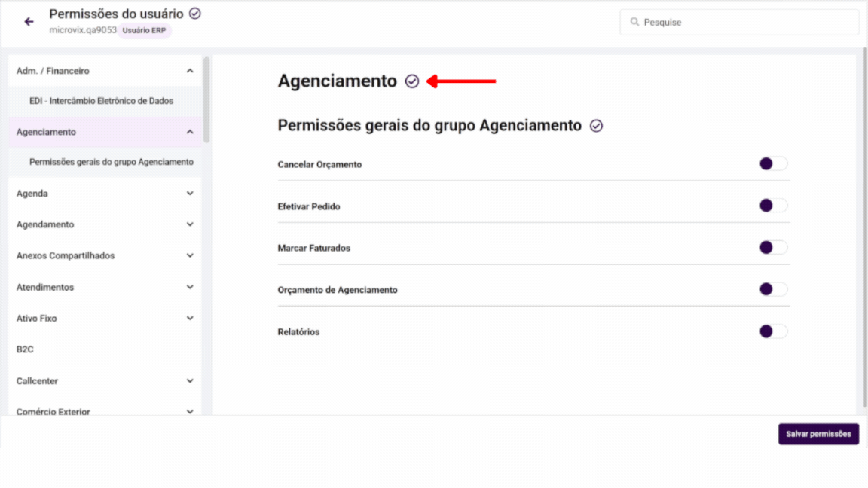Screen dimensions: 868x488
Task: Toggle the Relatórios permission switch
Action: (x=773, y=331)
